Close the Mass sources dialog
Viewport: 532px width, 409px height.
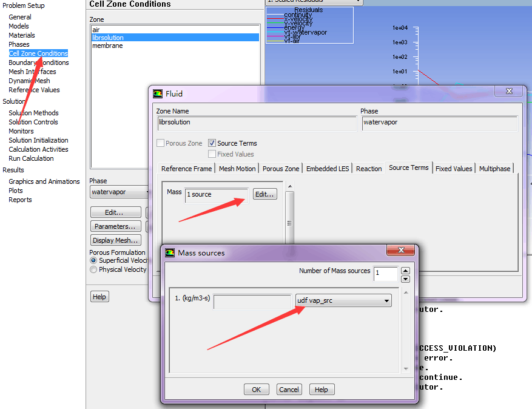pos(401,250)
